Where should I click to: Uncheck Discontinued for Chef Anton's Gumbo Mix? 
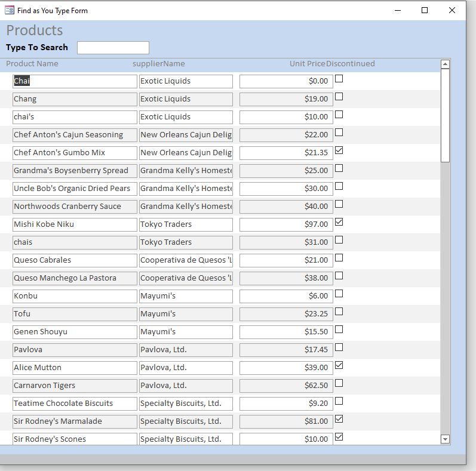tap(339, 150)
